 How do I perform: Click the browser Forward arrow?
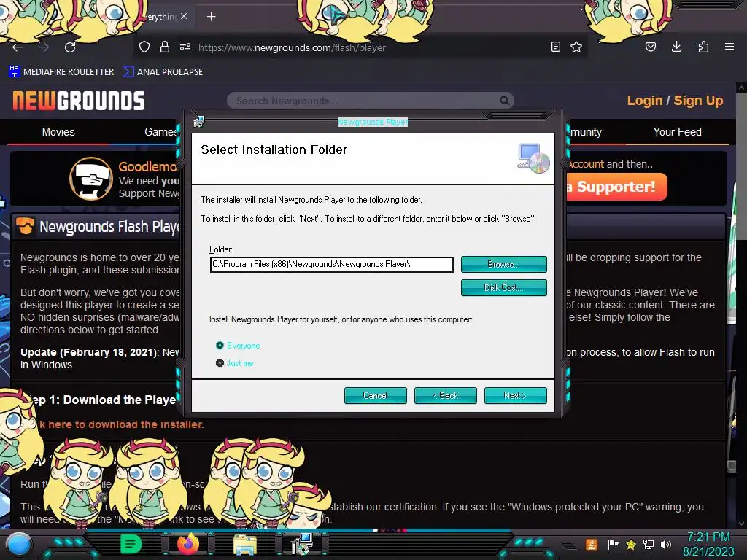pos(44,47)
